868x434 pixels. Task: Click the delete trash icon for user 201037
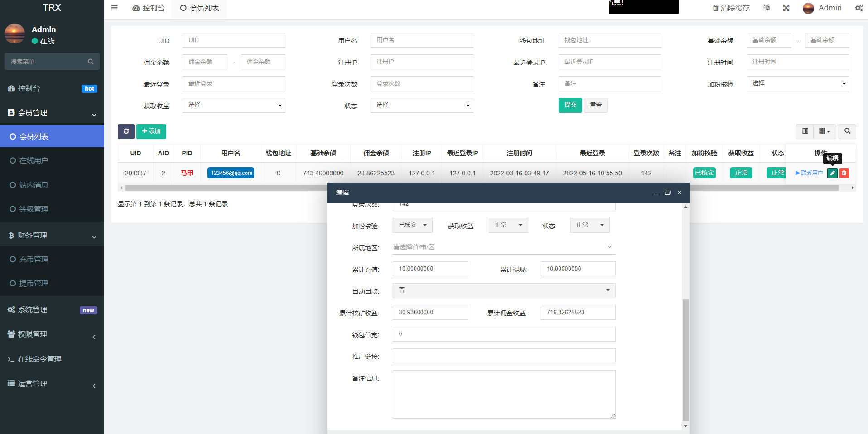click(x=844, y=173)
